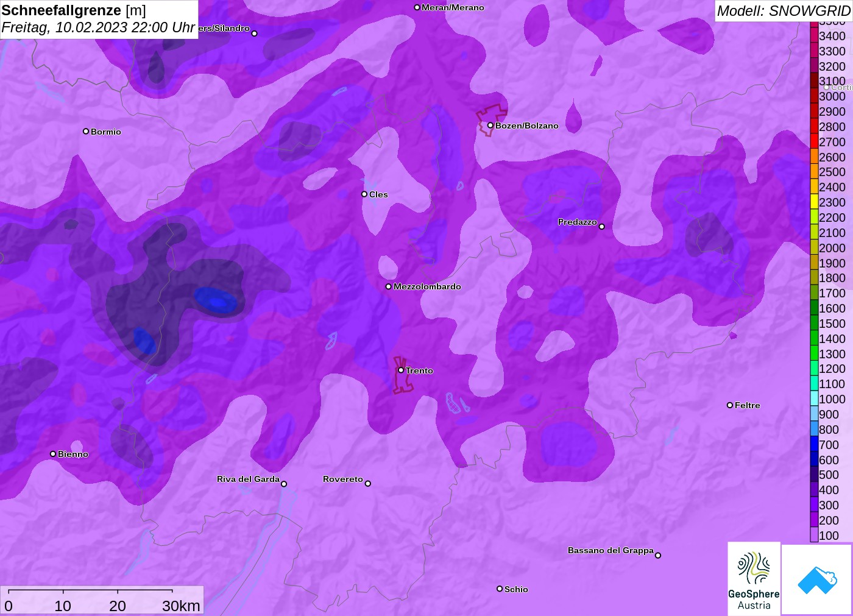This screenshot has height=616, width=853.
Task: Pick the 100 m legend color swatch
Action: pos(814,535)
